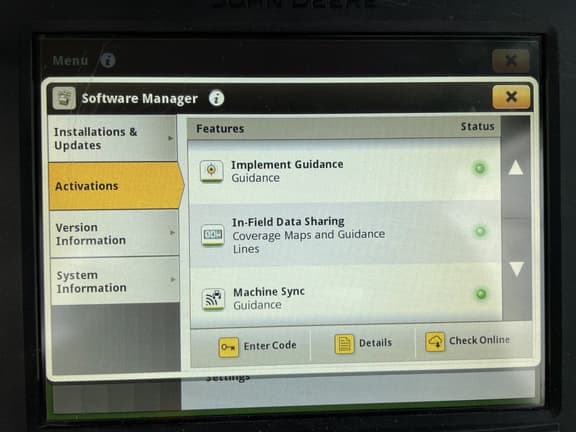The height and width of the screenshot is (432, 576).
Task: Click the features list down arrow
Action: (516, 269)
